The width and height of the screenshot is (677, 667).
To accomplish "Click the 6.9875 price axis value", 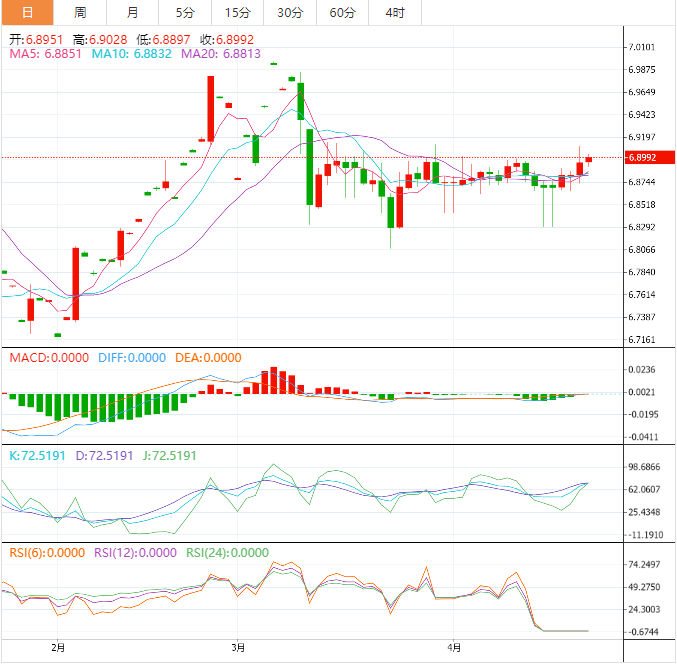I will click(x=642, y=70).
